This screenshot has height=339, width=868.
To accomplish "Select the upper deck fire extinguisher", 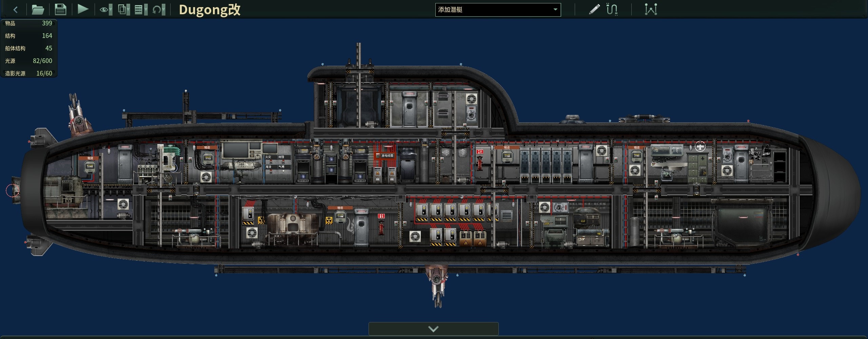I will pyautogui.click(x=479, y=163).
